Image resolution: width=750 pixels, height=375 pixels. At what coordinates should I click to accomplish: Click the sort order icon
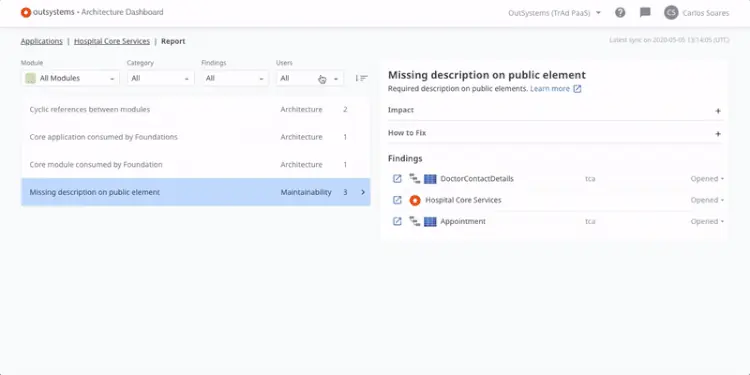point(361,78)
